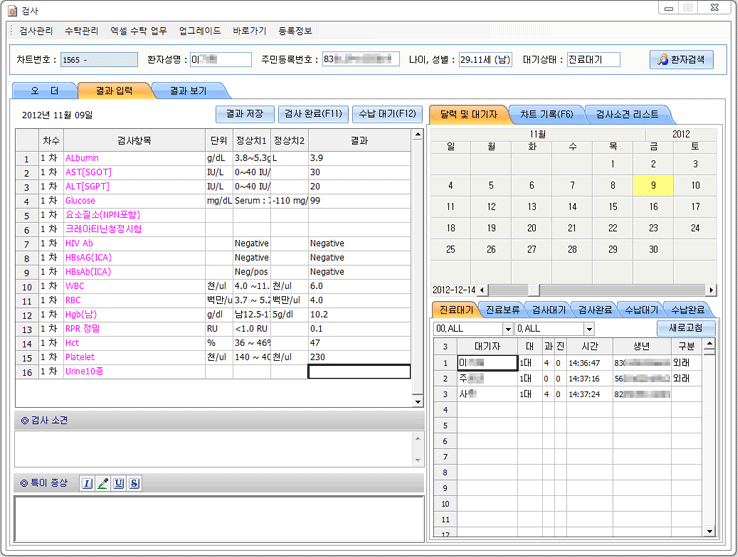Click the 검사 소견 section header icon
Screen dimensions: 738x557
(x=25, y=420)
